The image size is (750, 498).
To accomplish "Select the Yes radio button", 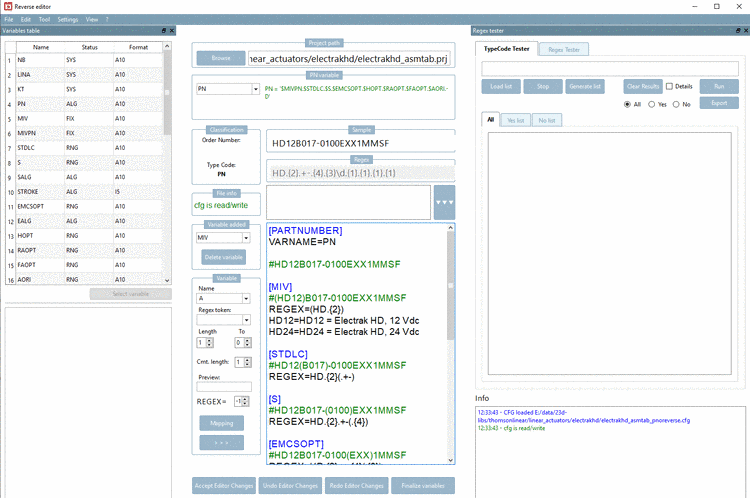I will (651, 104).
